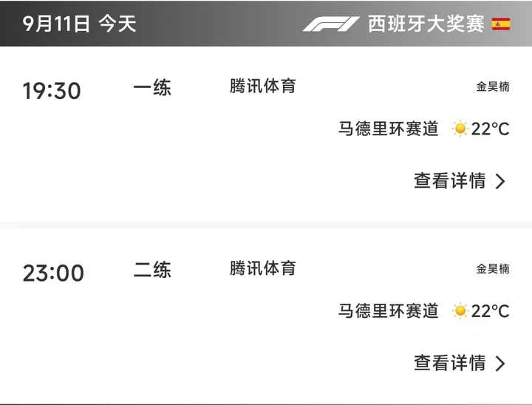This screenshot has width=532, height=405.
Task: View details for second practice (查看详情)
Action: 449,363
